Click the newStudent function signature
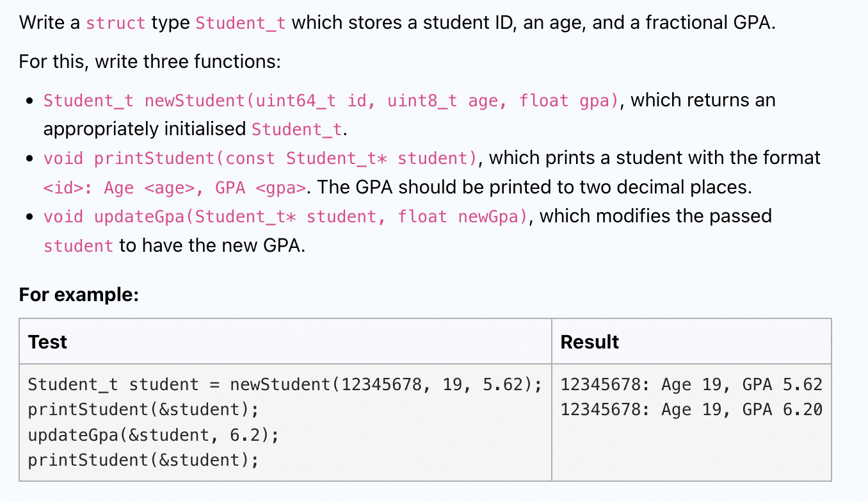 [x=331, y=101]
